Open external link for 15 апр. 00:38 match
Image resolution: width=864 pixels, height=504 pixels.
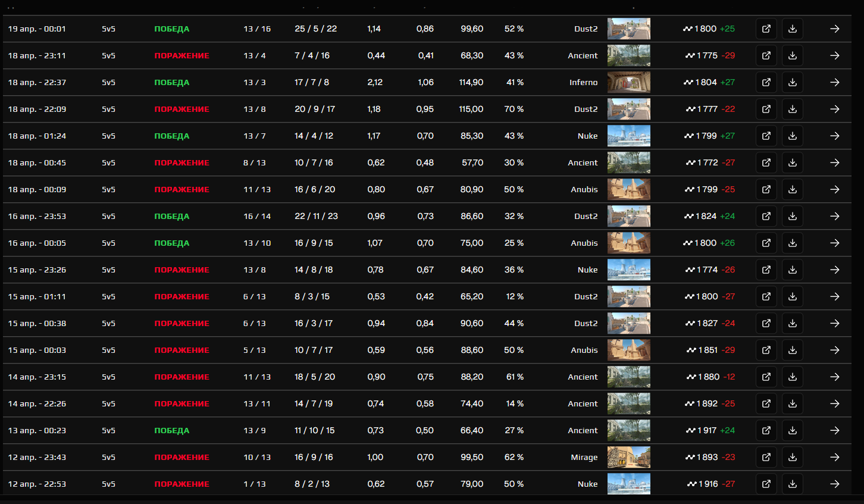coord(766,323)
